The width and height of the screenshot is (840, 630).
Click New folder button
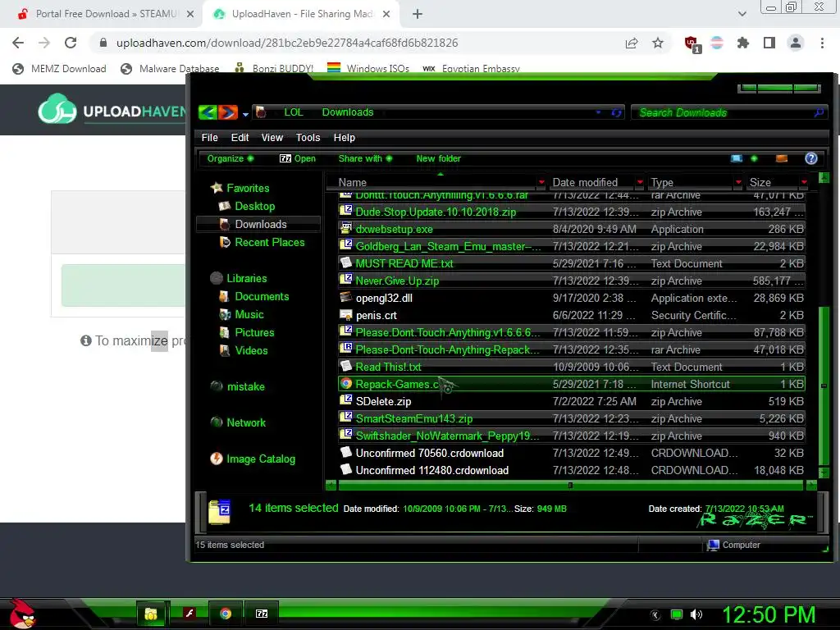pos(438,158)
